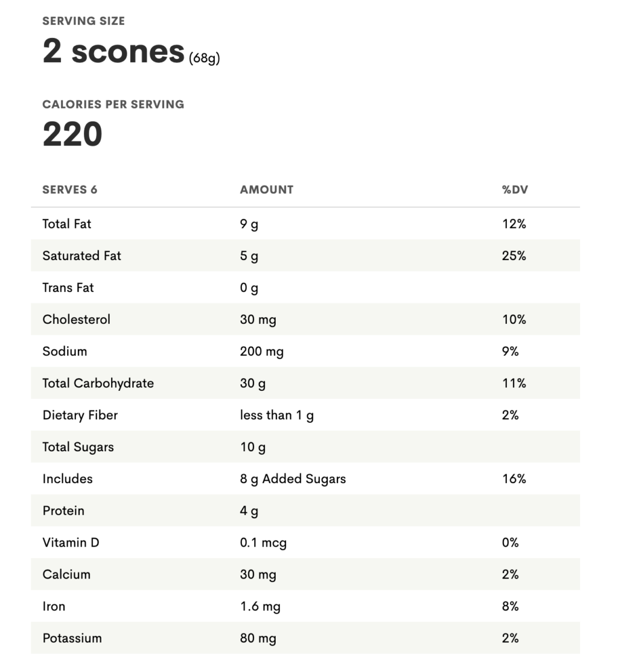Image resolution: width=618 pixels, height=672 pixels.
Task: Select the Calcium row label
Action: point(66,574)
